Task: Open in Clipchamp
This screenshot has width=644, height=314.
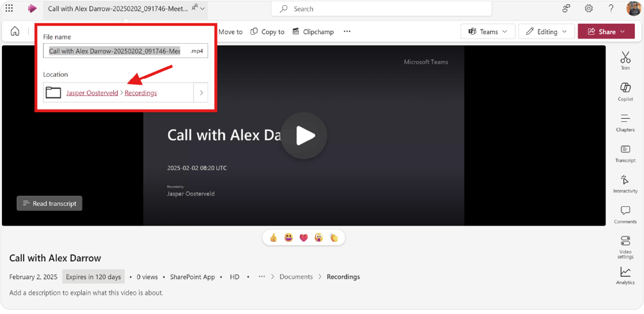Action: [x=313, y=32]
